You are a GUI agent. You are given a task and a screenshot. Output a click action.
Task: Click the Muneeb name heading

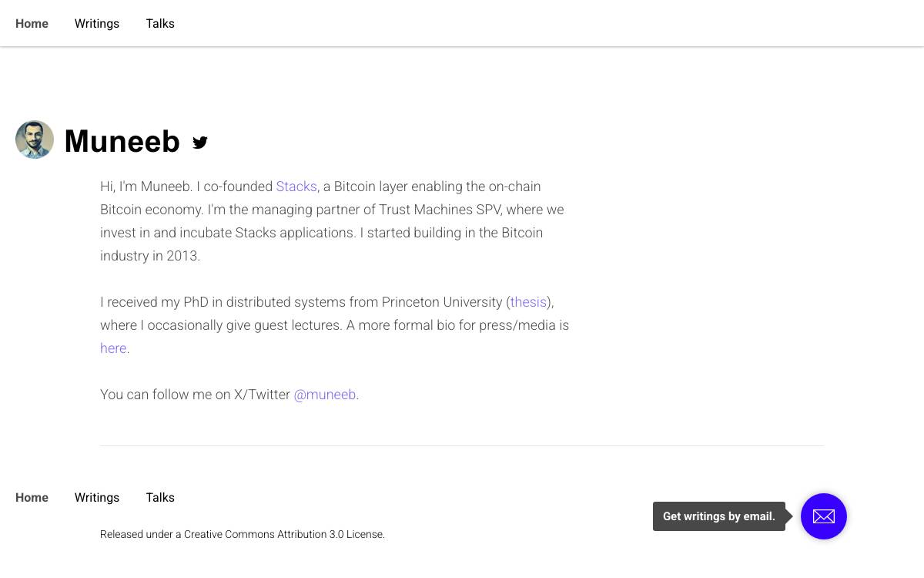(x=122, y=141)
